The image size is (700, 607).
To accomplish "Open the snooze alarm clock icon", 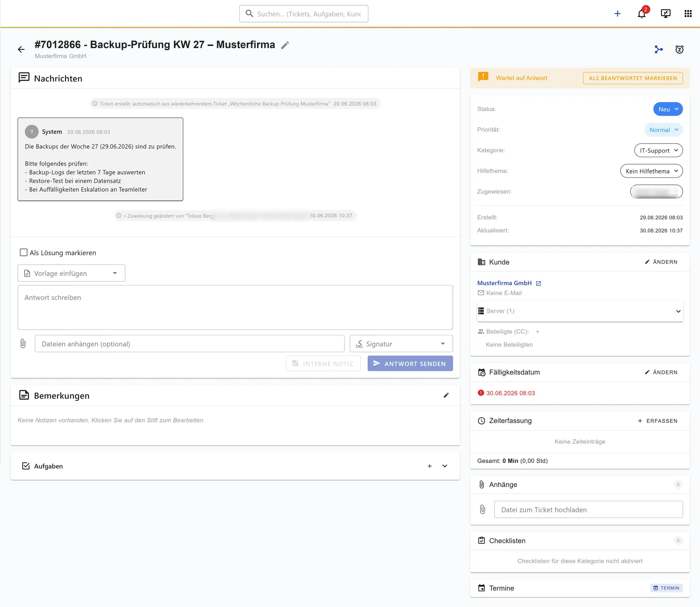I will pos(679,49).
